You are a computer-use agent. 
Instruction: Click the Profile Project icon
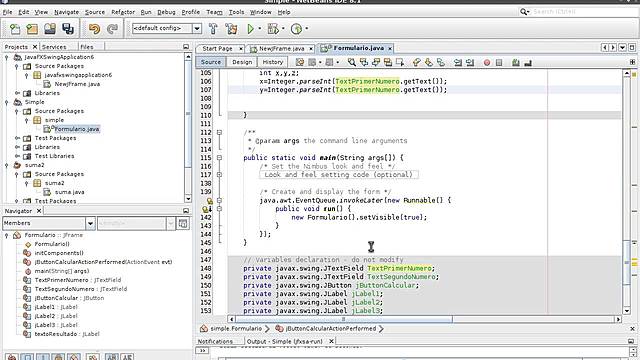pos(296,29)
